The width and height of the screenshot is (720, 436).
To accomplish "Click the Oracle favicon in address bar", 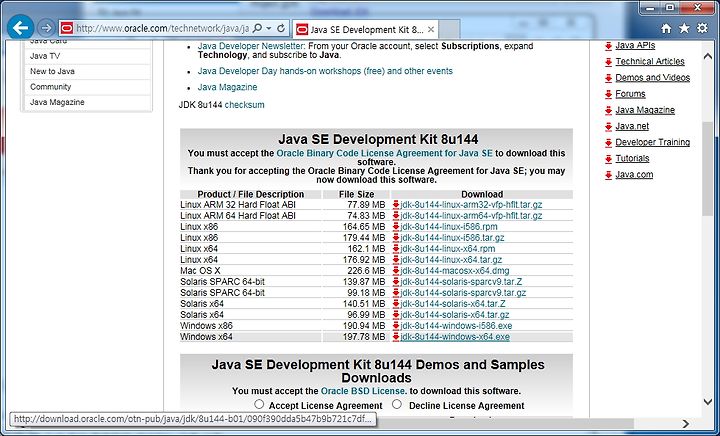I will (67, 28).
